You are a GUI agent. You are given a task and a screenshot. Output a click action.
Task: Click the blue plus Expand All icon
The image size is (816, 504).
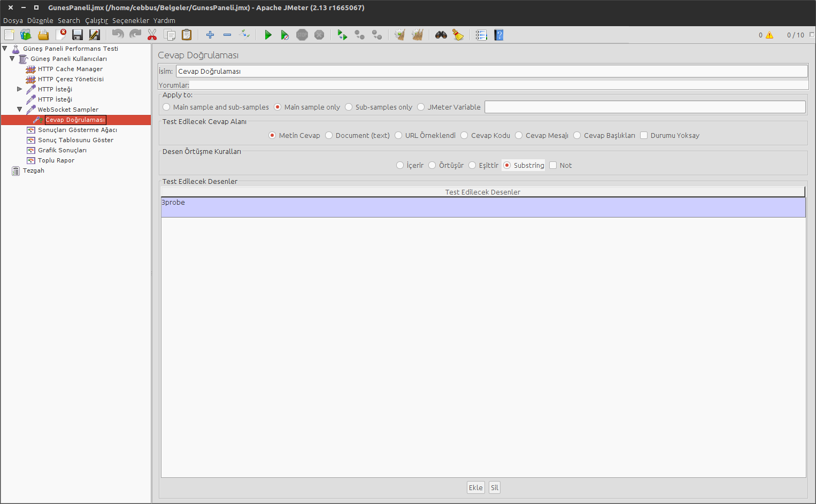click(x=210, y=35)
